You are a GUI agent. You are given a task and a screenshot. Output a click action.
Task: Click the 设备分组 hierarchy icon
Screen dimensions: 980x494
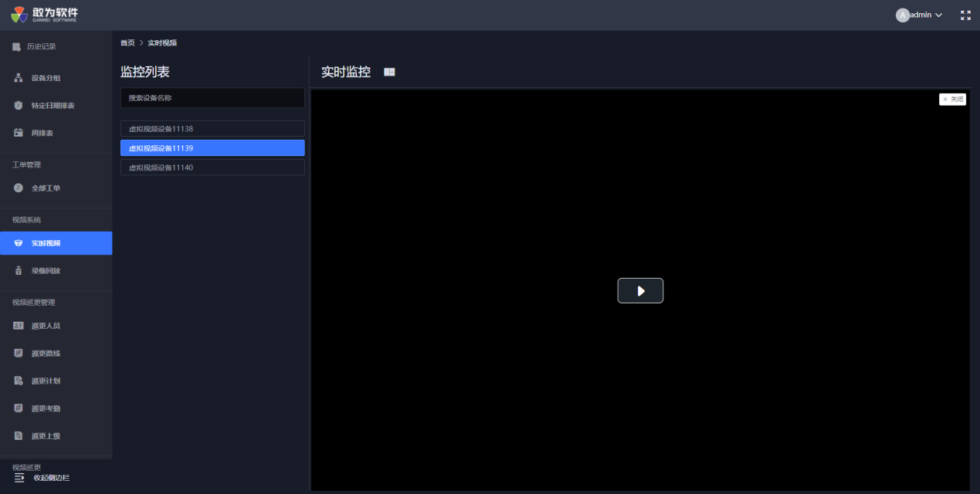tap(19, 78)
